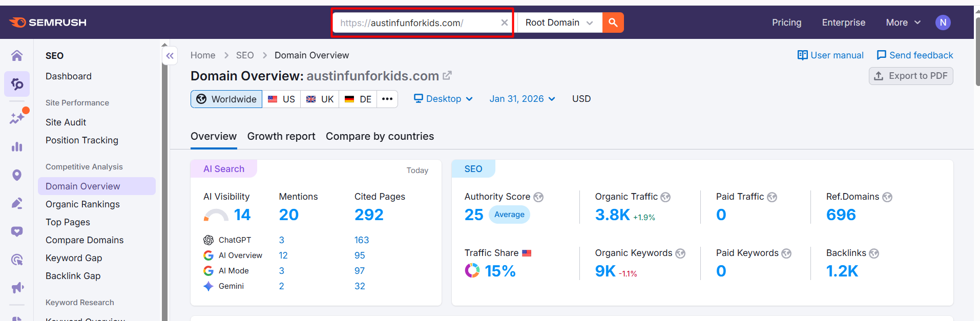Click Paid Keywords globe icon

[x=786, y=253]
